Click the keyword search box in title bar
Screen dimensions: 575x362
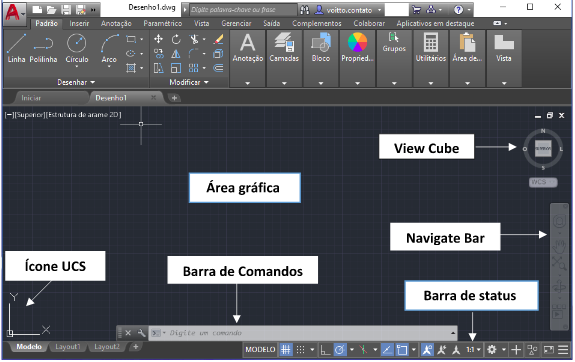click(243, 10)
